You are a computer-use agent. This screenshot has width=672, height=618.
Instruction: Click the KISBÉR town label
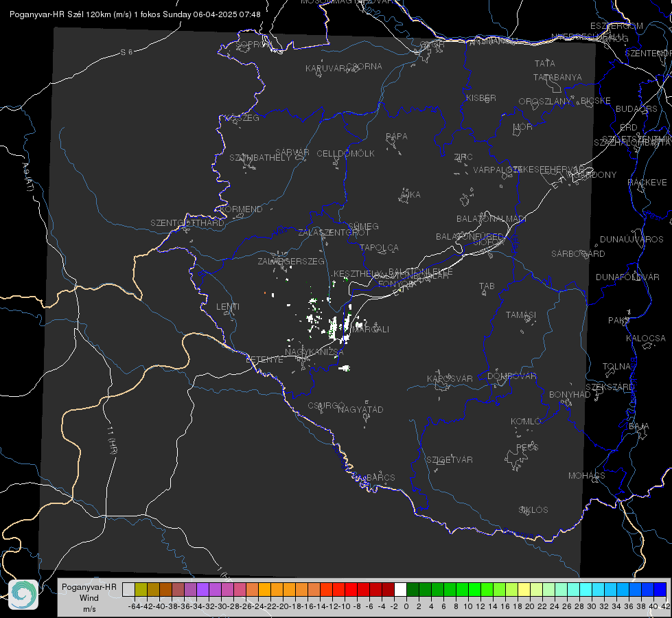click(x=481, y=98)
